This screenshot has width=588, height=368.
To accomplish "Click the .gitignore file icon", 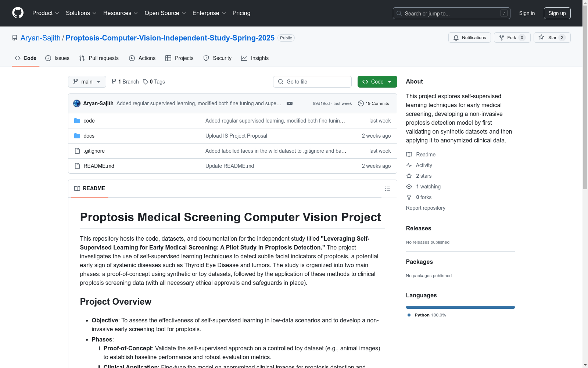I will pyautogui.click(x=77, y=151).
